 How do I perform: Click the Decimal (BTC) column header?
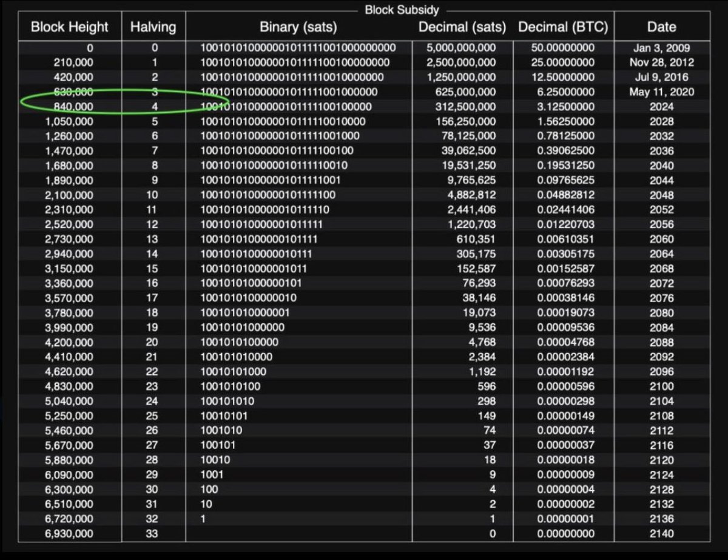(x=563, y=27)
